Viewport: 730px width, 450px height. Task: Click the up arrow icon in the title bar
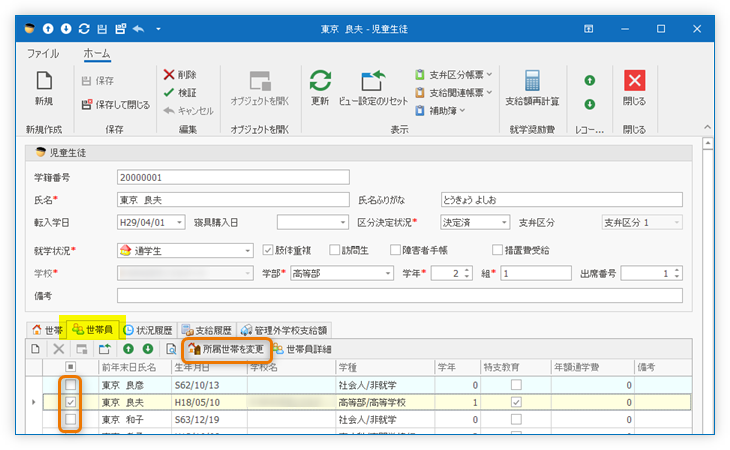(48, 29)
